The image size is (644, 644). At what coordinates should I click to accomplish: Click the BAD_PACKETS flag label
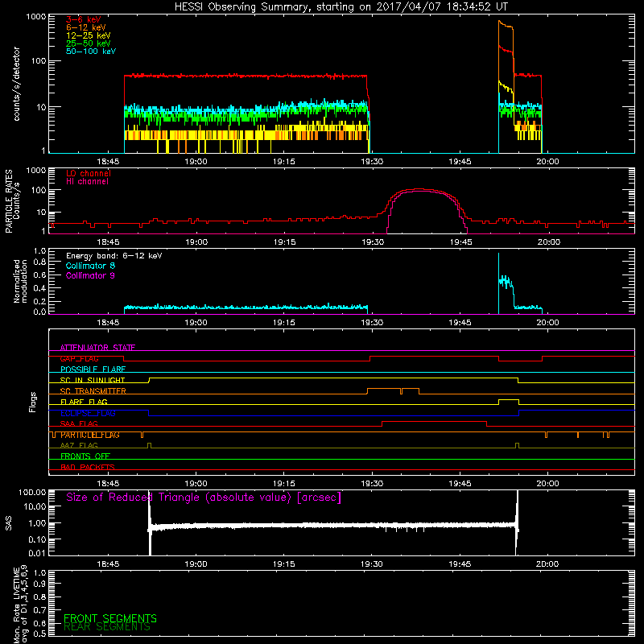click(x=88, y=467)
